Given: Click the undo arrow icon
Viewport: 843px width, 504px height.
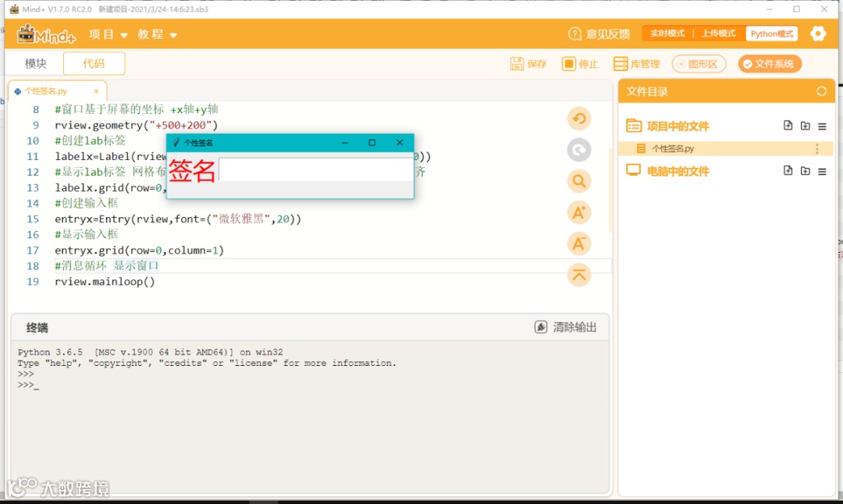Looking at the screenshot, I should (579, 119).
